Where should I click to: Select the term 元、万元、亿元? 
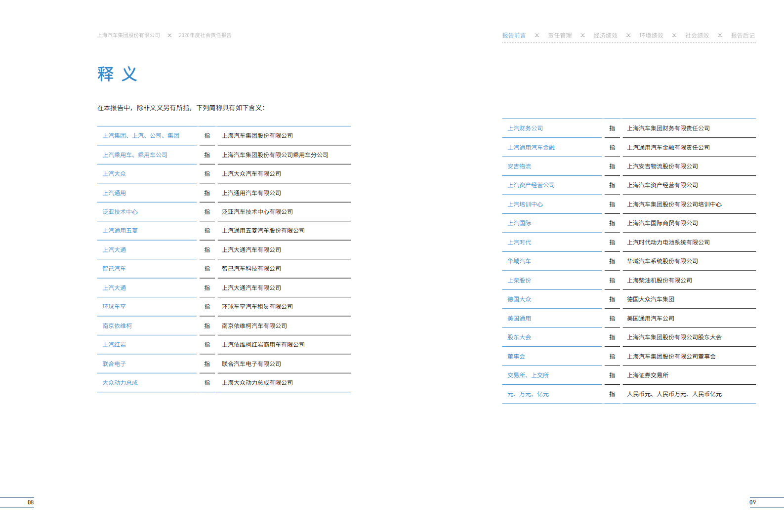528,394
